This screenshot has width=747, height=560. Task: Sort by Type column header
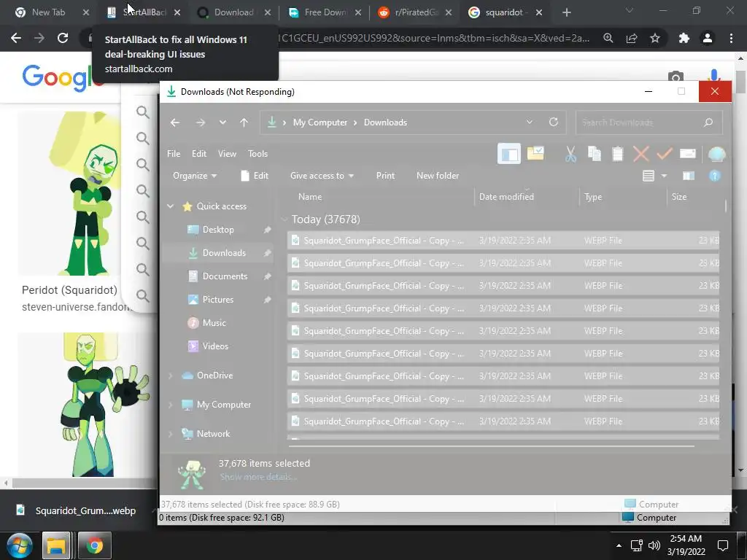623,197
